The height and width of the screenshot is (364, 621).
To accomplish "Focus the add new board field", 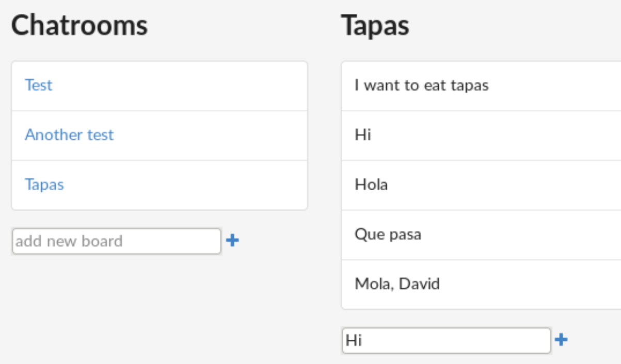I will tap(117, 241).
